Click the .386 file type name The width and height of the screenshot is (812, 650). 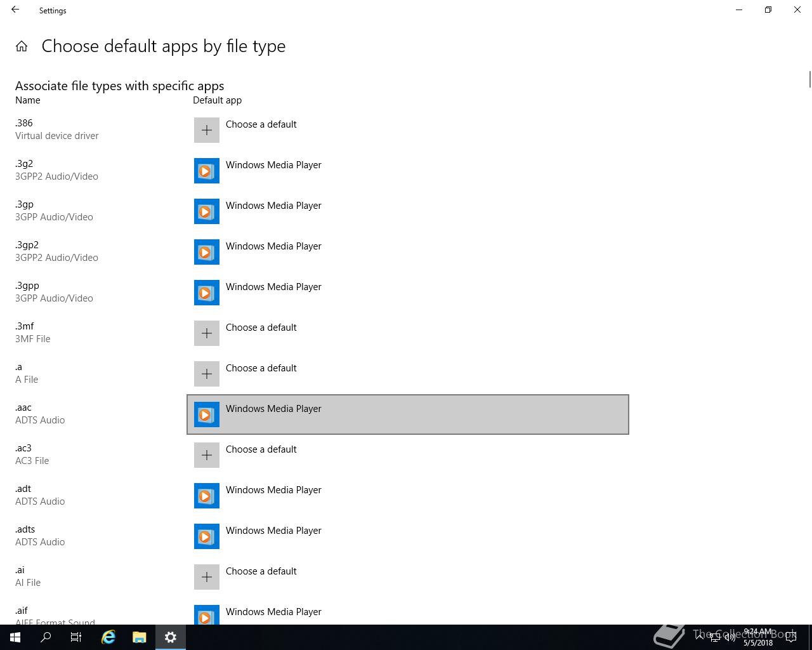24,123
